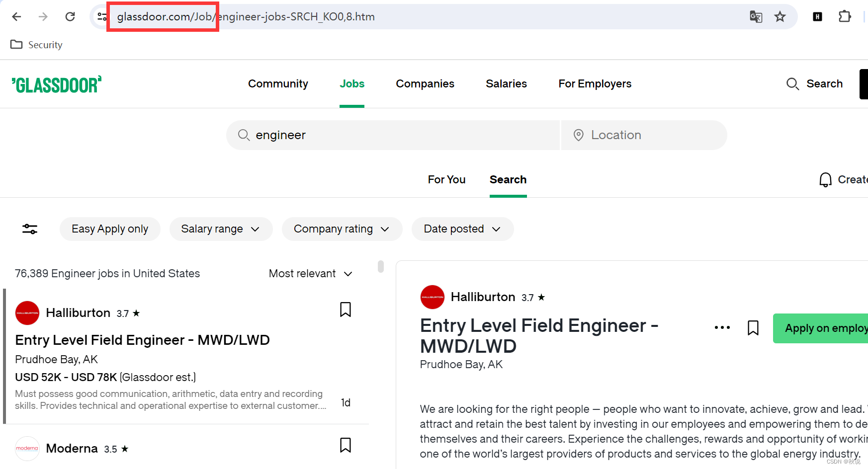Expand the Company rating filter
The image size is (868, 469).
342,229
